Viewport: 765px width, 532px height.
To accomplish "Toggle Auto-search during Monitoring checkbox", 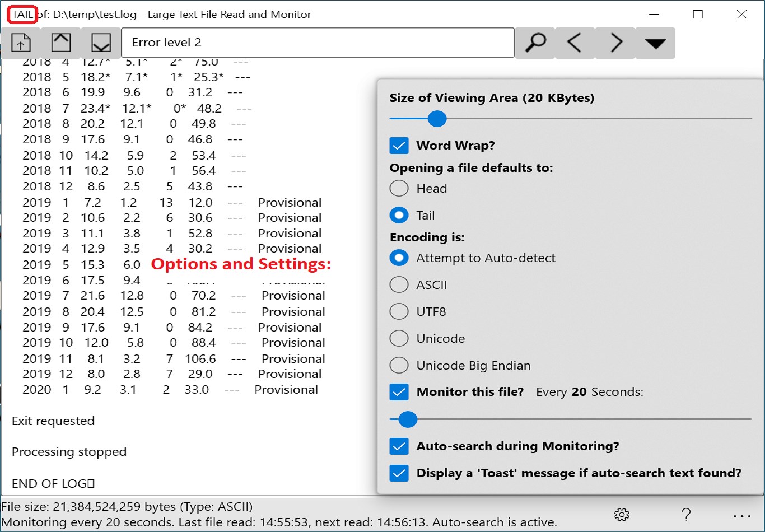I will (399, 446).
